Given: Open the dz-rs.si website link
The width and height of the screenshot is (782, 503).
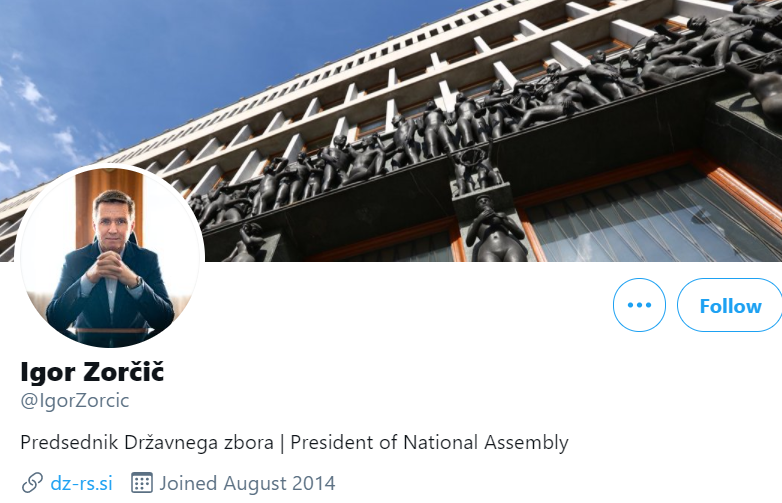Looking at the screenshot, I should click(x=81, y=483).
